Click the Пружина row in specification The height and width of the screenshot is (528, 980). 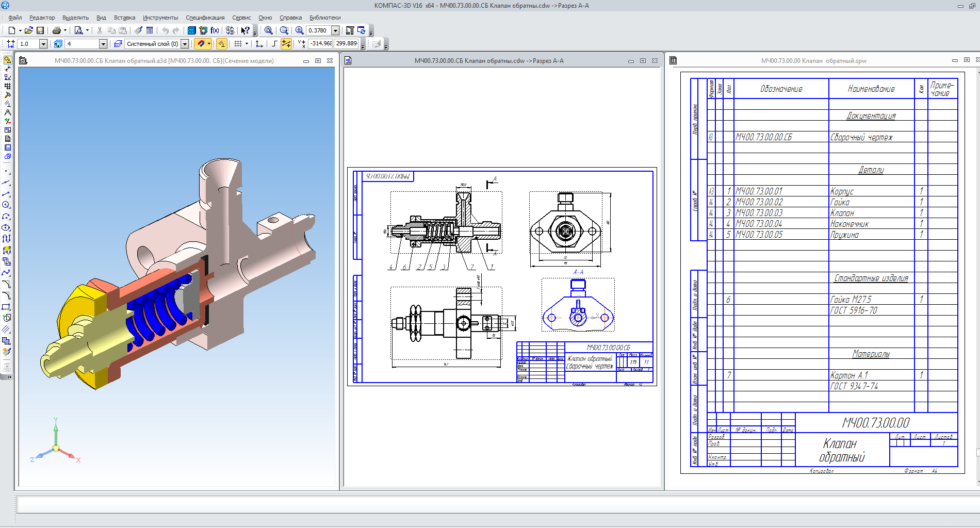click(833, 235)
